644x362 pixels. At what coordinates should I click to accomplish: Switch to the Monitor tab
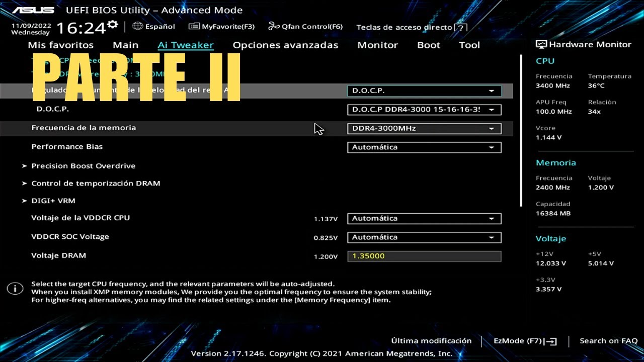pyautogui.click(x=377, y=45)
